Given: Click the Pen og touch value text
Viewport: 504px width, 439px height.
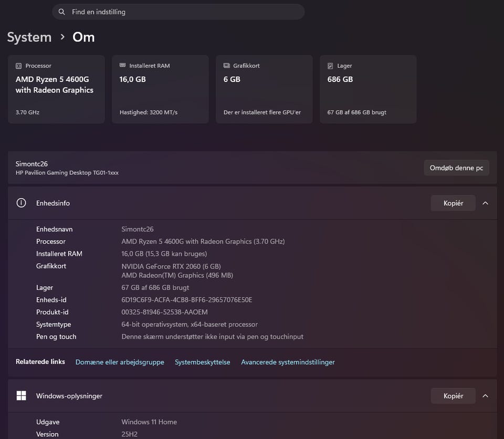Looking at the screenshot, I should [x=213, y=337].
